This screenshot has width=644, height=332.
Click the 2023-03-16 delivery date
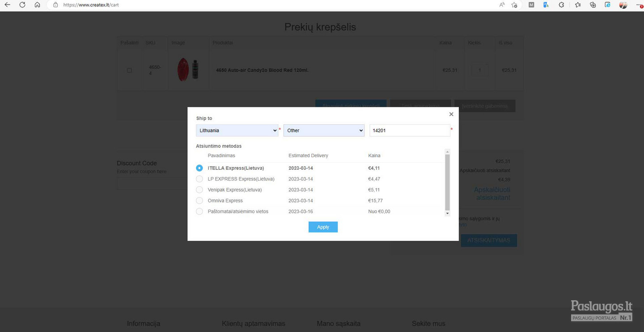(x=301, y=211)
